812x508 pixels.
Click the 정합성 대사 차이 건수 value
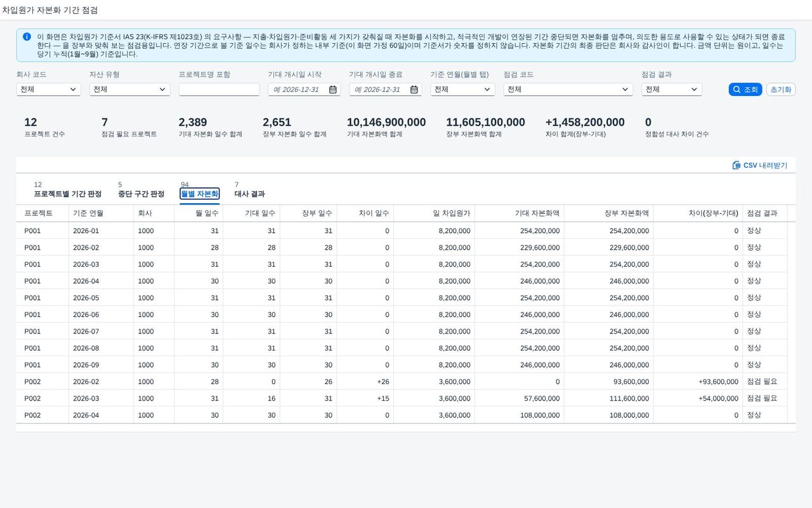click(648, 122)
